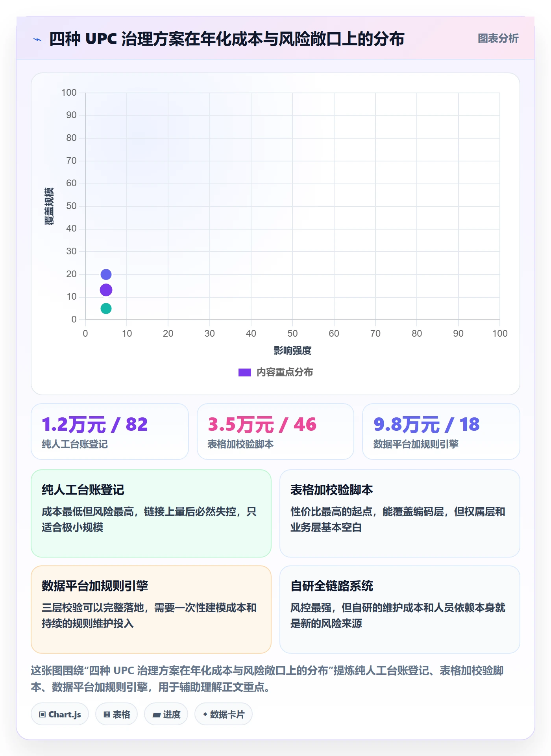551x756 pixels.
Task: Select the green 纯人工台账登记 description card
Action: coord(151,513)
